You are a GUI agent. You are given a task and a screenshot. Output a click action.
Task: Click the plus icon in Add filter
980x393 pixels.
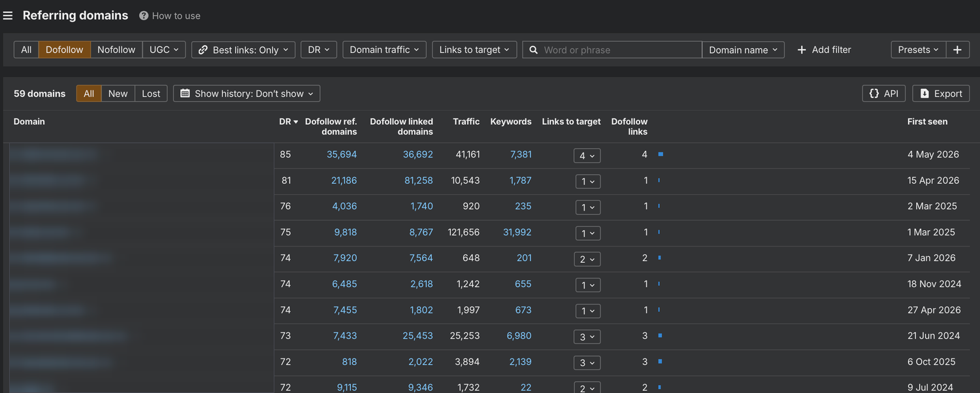click(802, 50)
